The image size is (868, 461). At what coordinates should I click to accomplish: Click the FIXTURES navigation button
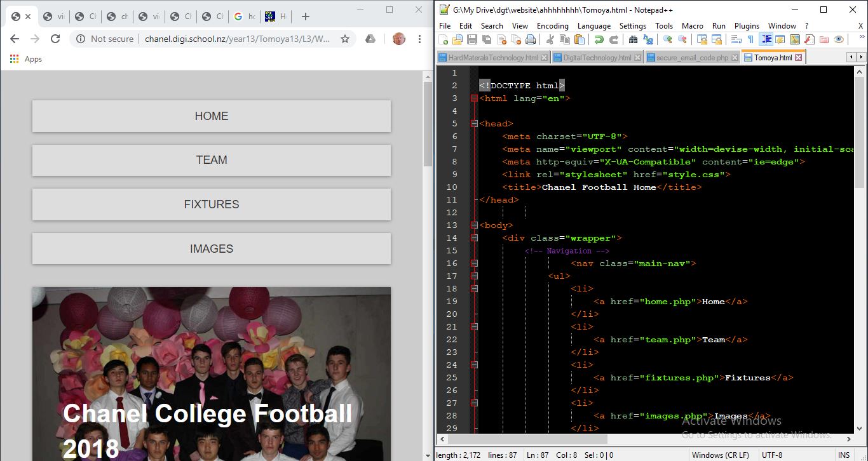click(212, 204)
